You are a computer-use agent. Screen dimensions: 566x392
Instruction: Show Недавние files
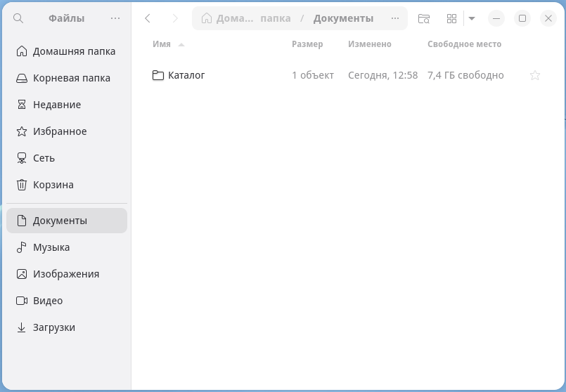(67, 105)
